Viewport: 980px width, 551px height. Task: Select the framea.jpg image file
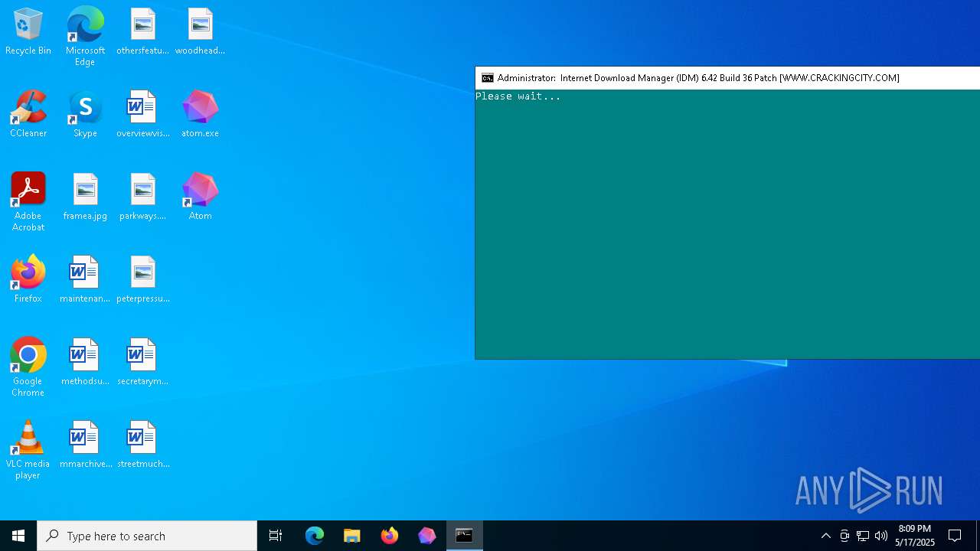[85, 197]
